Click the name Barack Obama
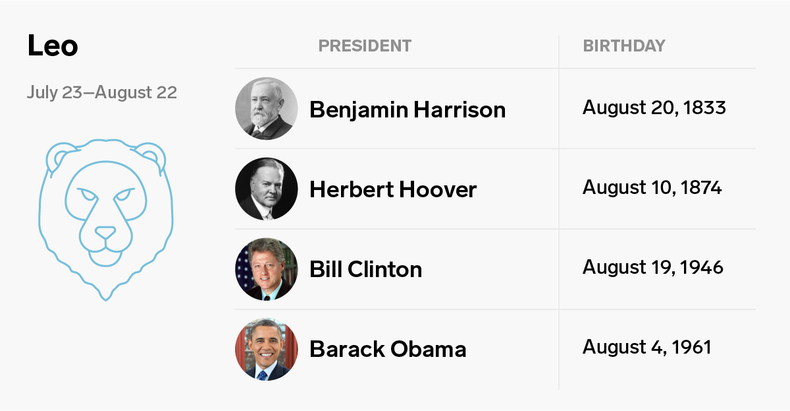This screenshot has height=411, width=790. pyautogui.click(x=387, y=350)
